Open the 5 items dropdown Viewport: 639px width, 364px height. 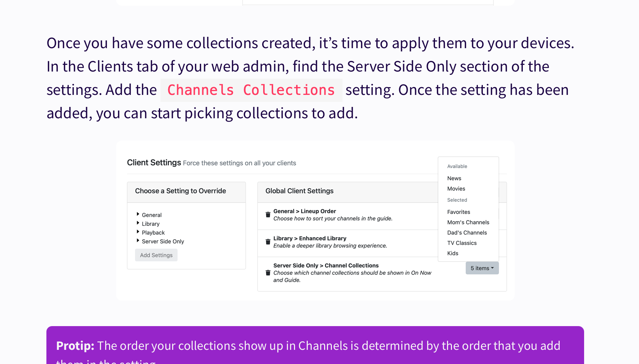pos(482,268)
